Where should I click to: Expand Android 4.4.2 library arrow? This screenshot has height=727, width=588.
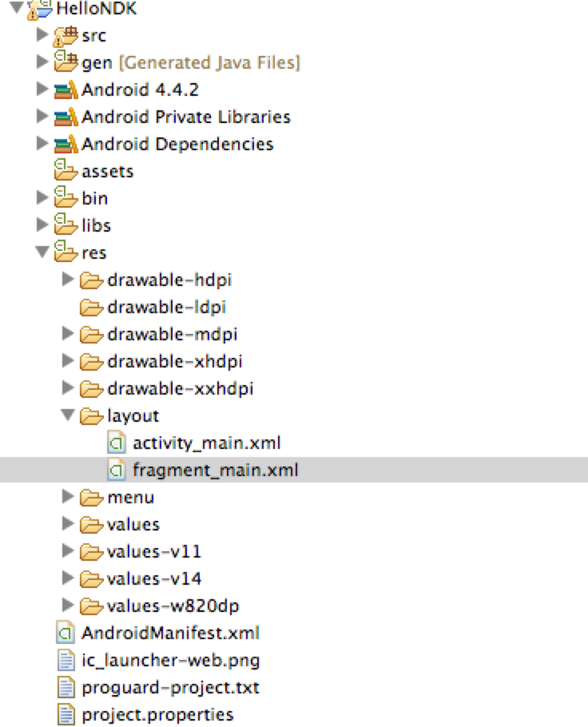[x=42, y=89]
